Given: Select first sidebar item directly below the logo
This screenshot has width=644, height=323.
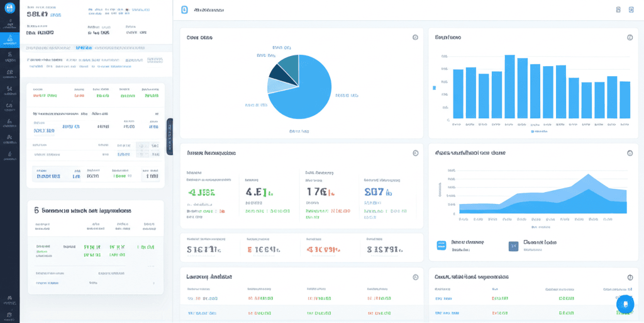Looking at the screenshot, I should coord(9,24).
